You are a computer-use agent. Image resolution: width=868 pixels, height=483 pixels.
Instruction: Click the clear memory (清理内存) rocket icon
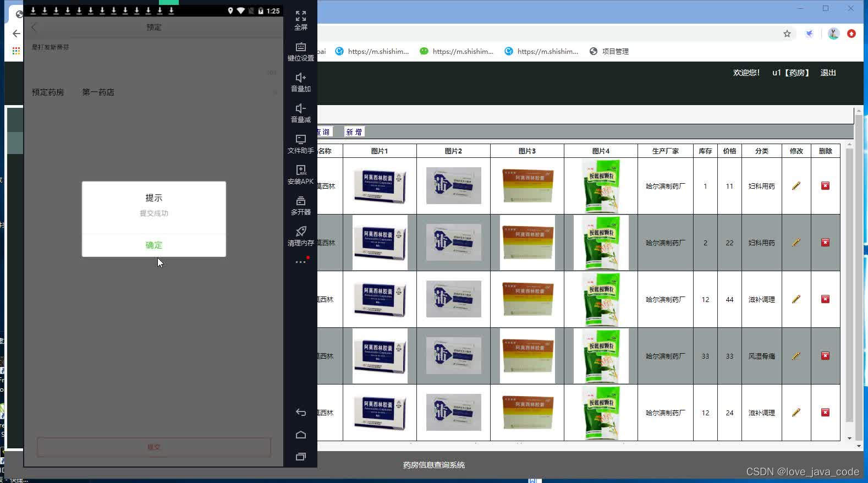(300, 232)
